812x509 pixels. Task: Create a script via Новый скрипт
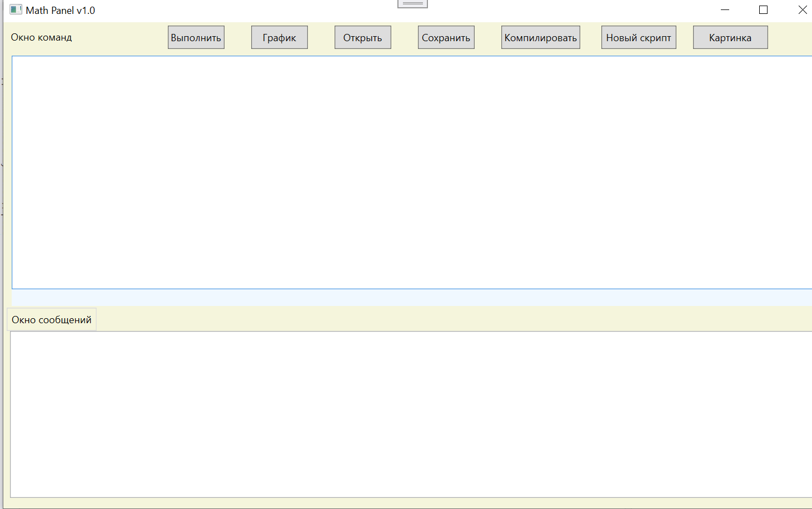click(x=638, y=38)
